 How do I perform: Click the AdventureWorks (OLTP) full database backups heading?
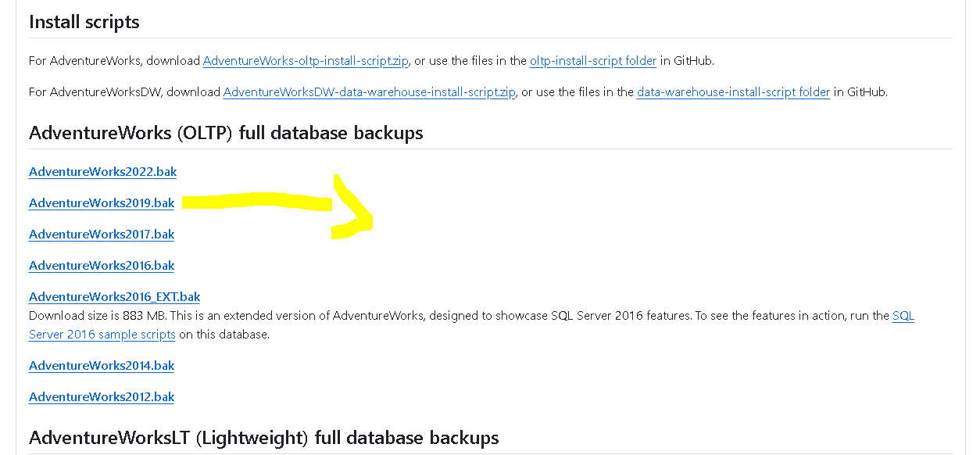coord(226,133)
